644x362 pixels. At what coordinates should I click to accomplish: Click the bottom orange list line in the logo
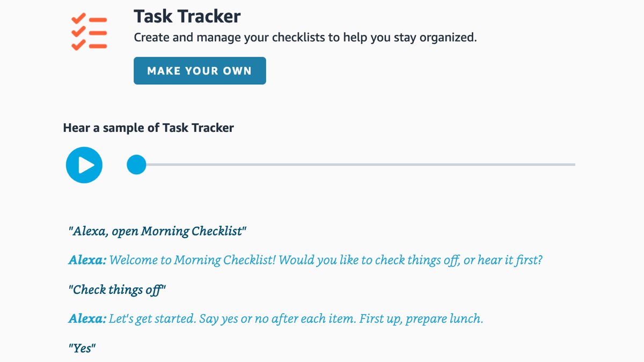98,46
